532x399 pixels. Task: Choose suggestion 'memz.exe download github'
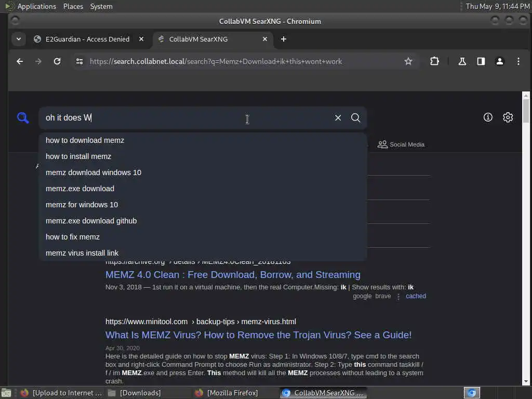pos(203,221)
